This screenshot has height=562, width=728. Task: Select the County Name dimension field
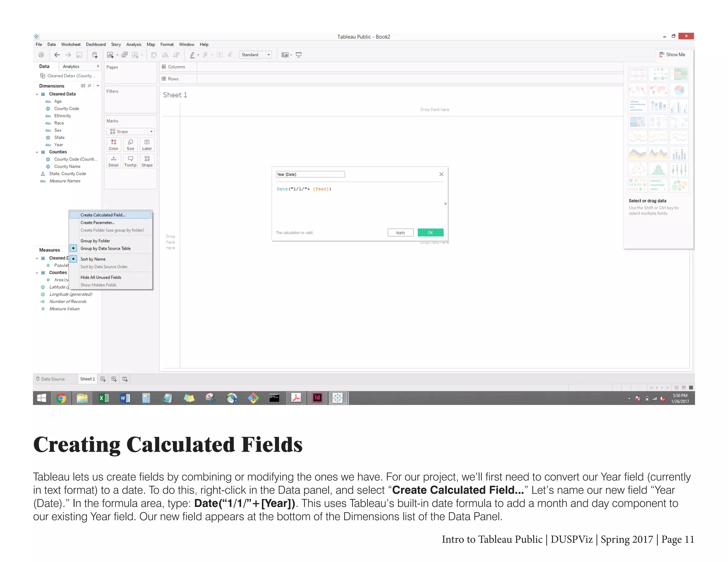point(67,167)
